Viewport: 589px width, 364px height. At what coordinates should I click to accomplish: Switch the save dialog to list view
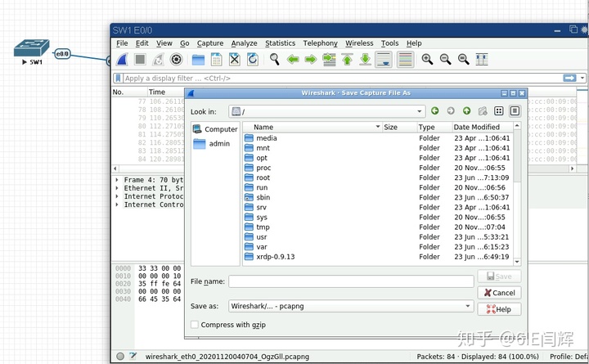499,110
